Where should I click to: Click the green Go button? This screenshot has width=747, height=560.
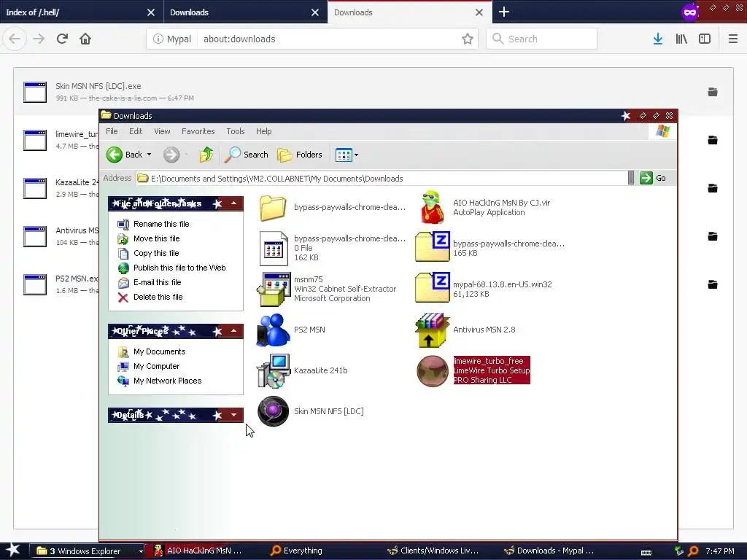point(653,178)
